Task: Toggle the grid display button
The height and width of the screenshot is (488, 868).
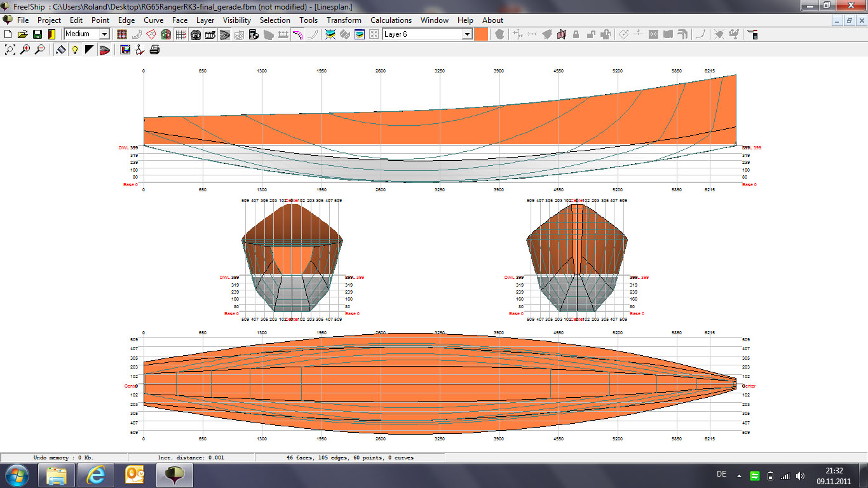Action: 181,34
